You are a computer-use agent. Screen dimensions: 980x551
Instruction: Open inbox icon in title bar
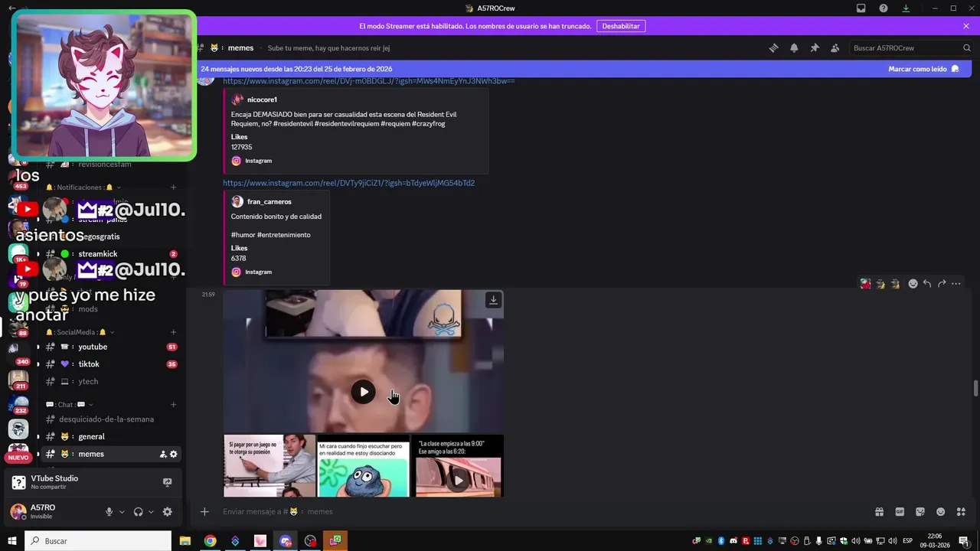coord(861,8)
